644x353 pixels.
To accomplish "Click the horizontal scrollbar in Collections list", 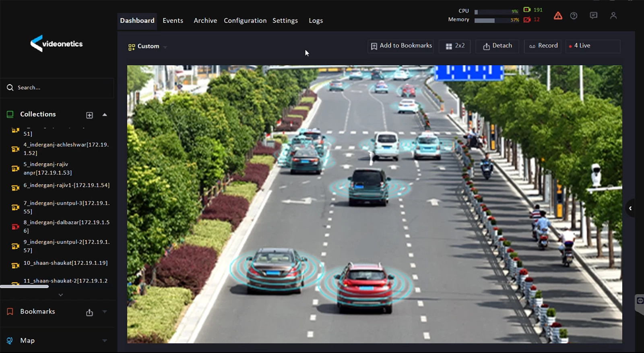I will click(24, 287).
